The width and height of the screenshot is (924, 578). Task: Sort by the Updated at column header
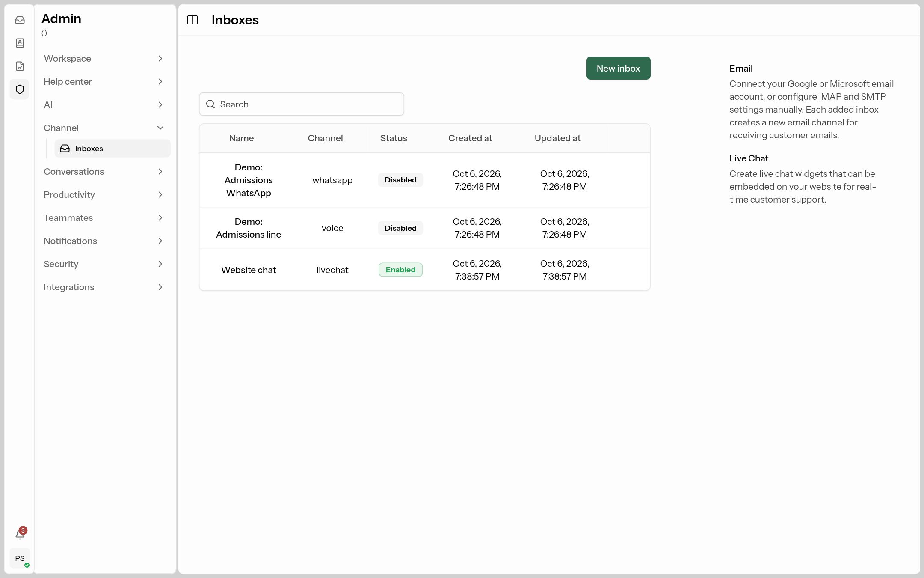click(557, 138)
